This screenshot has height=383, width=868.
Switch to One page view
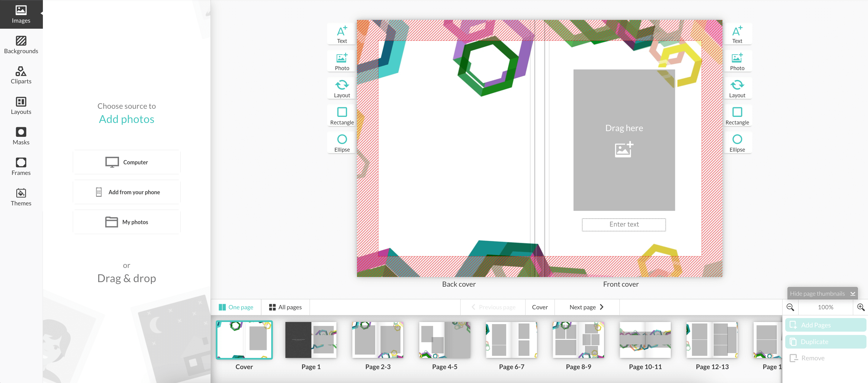pyautogui.click(x=236, y=307)
